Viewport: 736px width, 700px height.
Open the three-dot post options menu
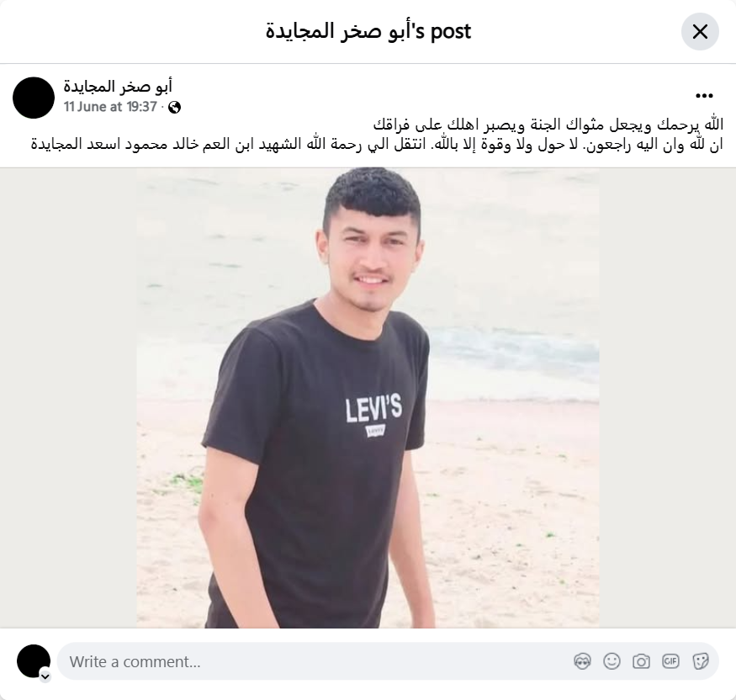[x=704, y=96]
